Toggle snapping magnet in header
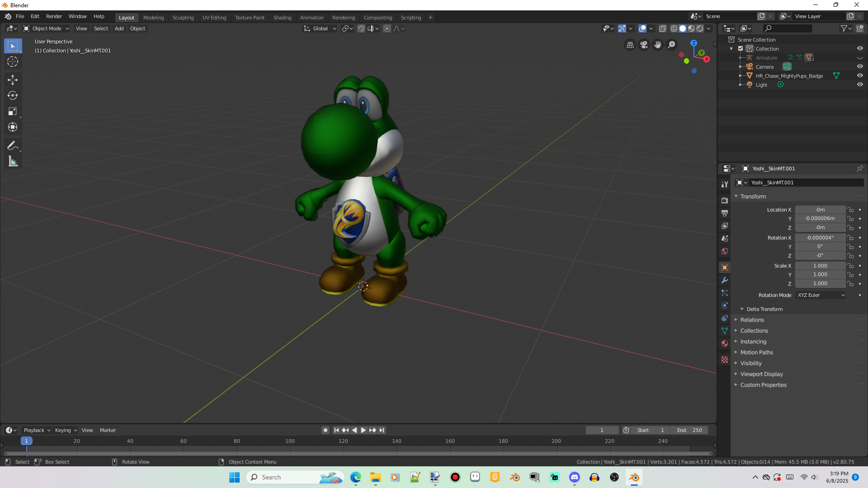868x488 pixels. (361, 28)
